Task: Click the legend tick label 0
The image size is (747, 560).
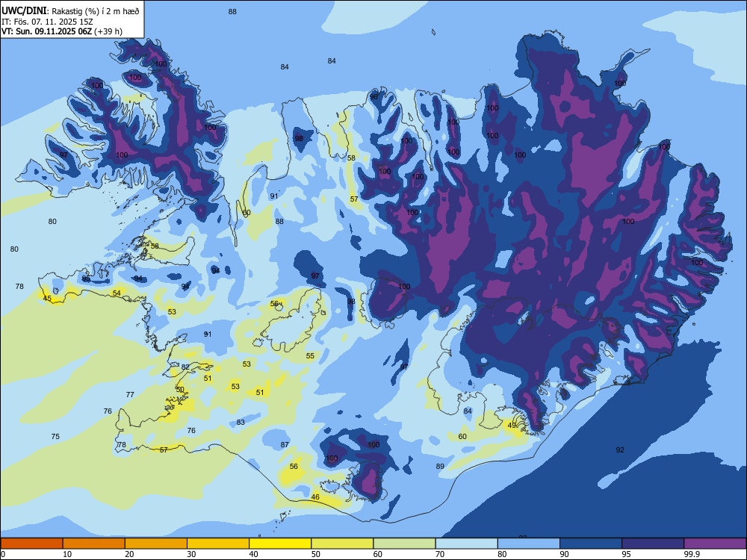Action: click(3, 554)
